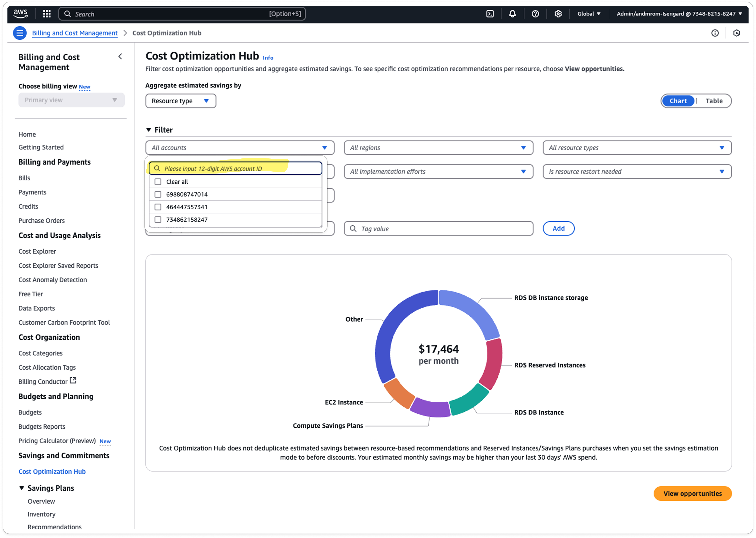Click the notifications bell icon
Image resolution: width=756 pixels, height=538 pixels.
coord(512,13)
